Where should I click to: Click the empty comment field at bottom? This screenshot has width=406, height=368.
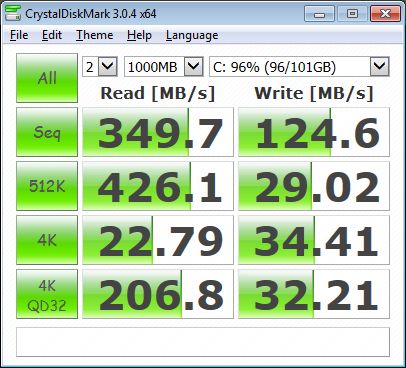click(x=203, y=342)
